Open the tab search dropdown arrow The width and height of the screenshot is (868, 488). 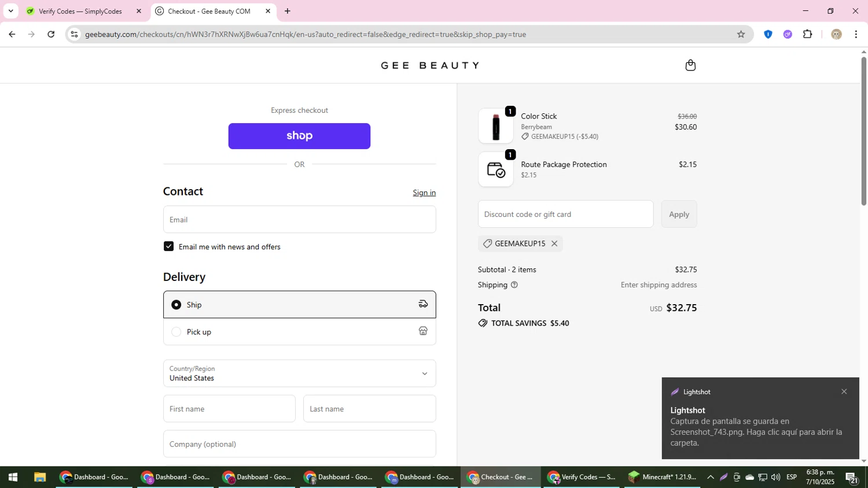point(10,11)
